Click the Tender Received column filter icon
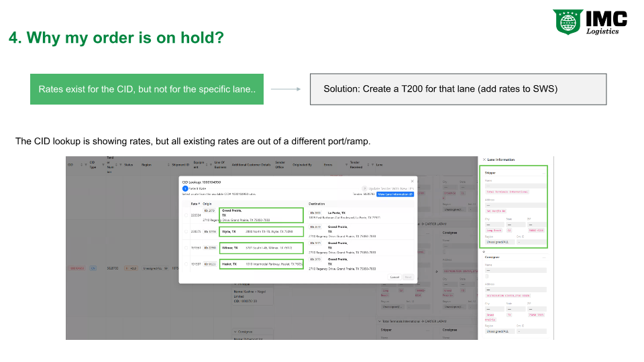Viewport: 644px width, 362px height. point(372,165)
